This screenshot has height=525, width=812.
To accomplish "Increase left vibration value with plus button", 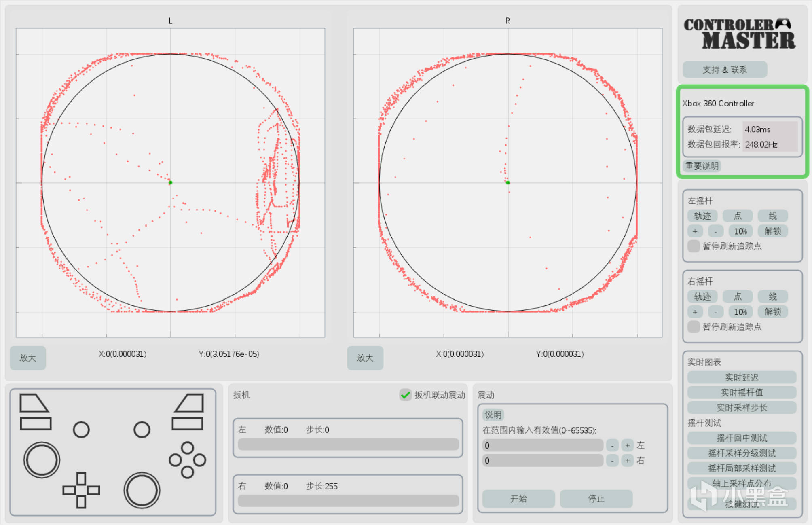I will [627, 445].
